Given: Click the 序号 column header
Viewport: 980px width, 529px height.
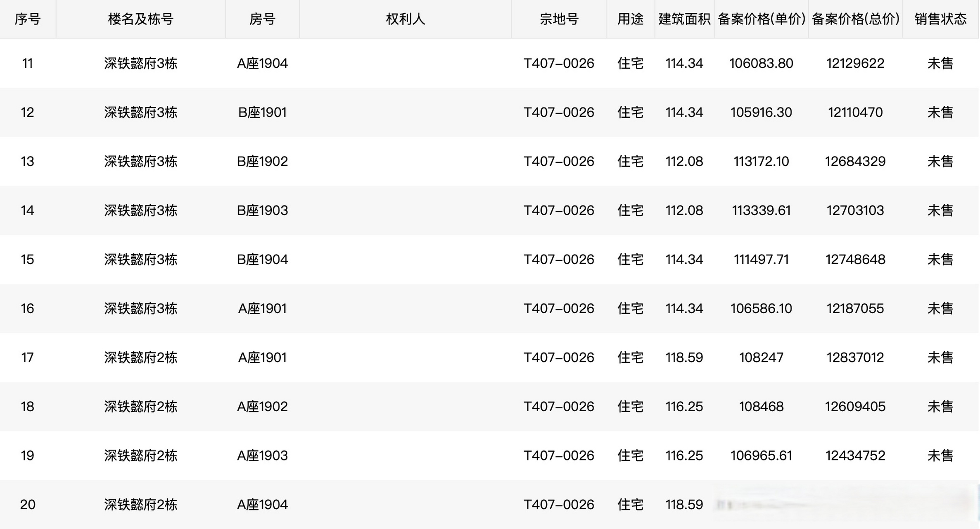Looking at the screenshot, I should (x=27, y=19).
